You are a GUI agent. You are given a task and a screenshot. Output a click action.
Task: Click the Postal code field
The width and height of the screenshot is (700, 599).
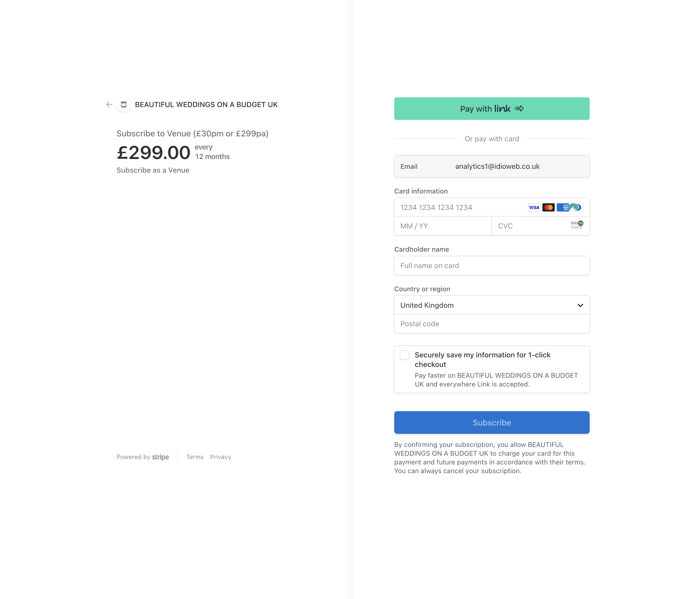(x=491, y=324)
